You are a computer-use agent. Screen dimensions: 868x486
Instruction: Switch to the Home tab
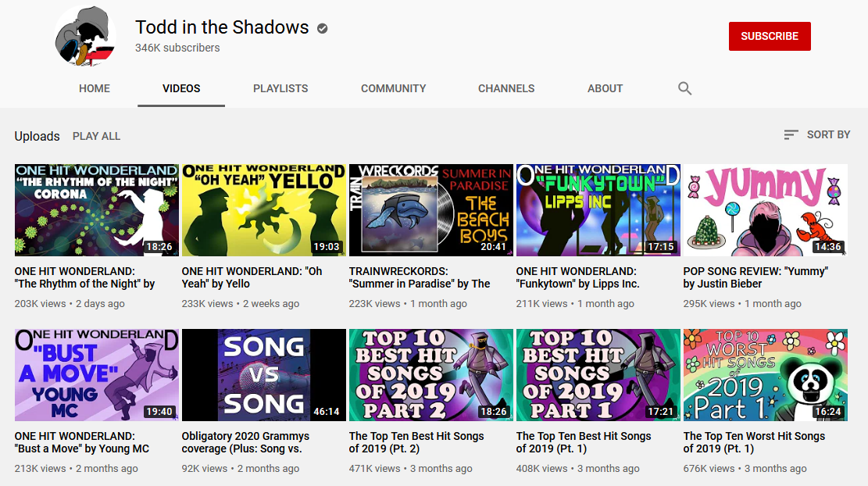94,88
